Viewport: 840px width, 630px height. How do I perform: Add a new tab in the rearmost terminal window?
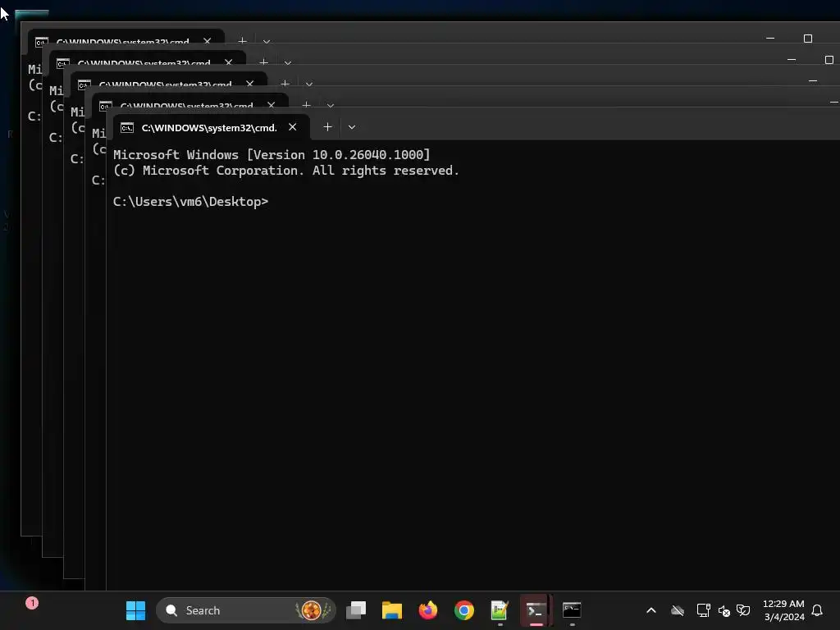click(242, 41)
